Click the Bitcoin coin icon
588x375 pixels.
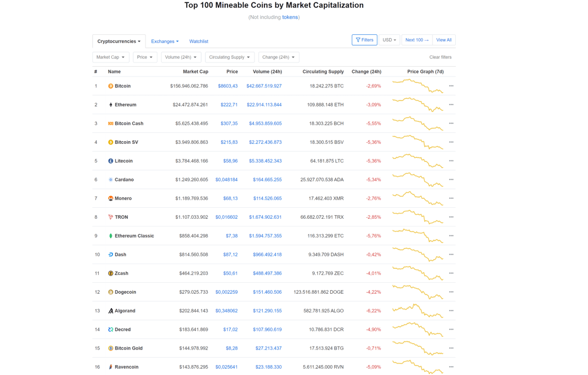tap(111, 86)
